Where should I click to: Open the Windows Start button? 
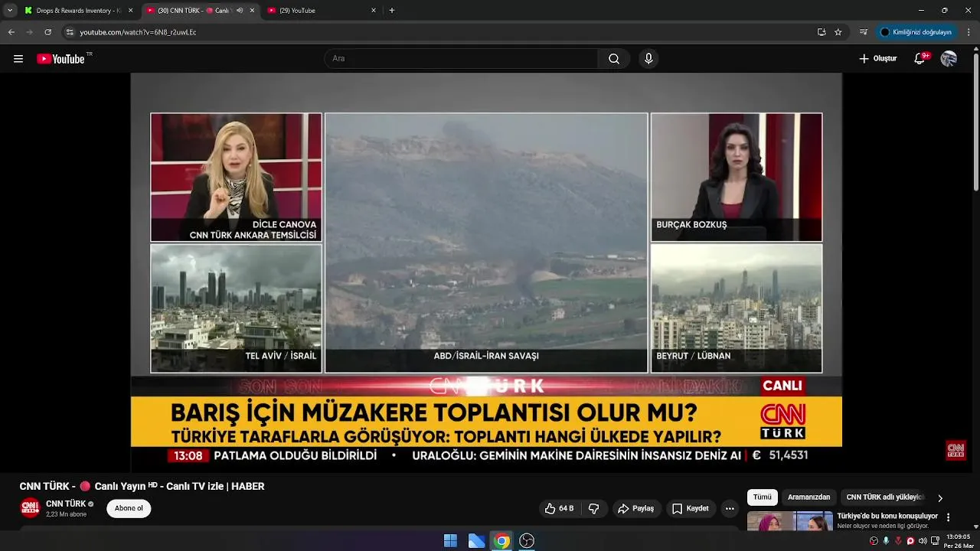click(450, 541)
